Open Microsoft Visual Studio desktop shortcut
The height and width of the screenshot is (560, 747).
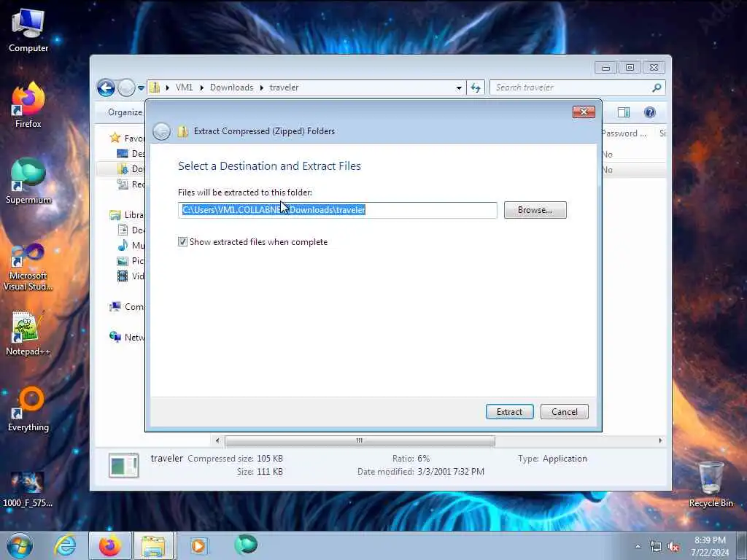tap(28, 267)
